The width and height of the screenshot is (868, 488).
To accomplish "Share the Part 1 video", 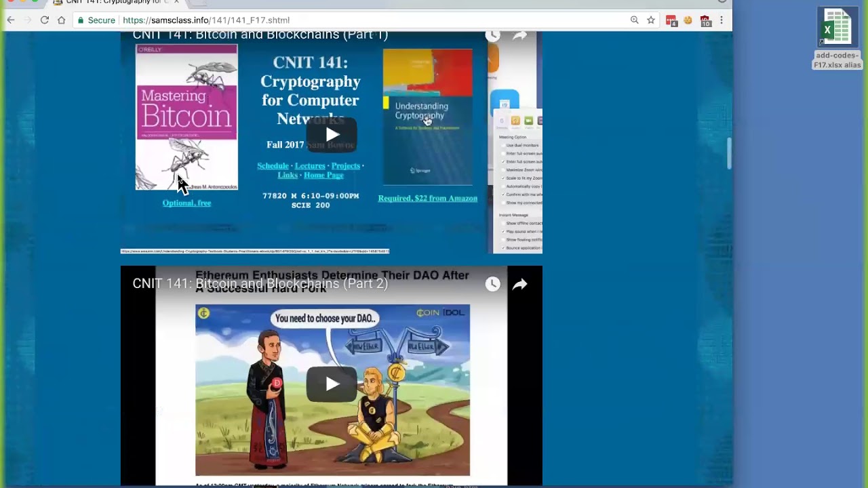I will tap(519, 36).
